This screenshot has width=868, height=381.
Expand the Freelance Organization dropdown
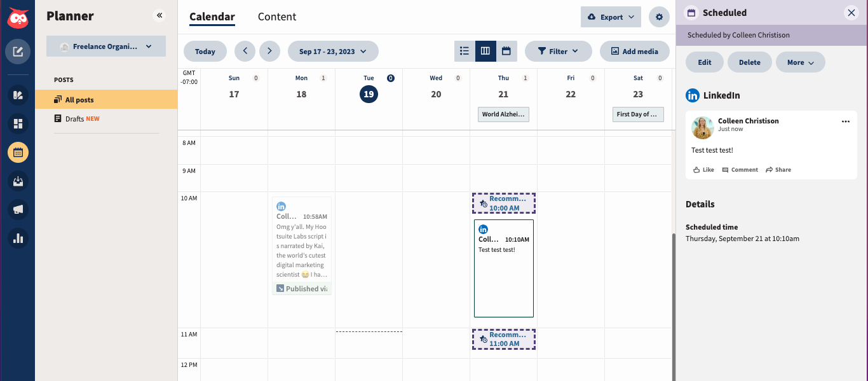[x=106, y=46]
